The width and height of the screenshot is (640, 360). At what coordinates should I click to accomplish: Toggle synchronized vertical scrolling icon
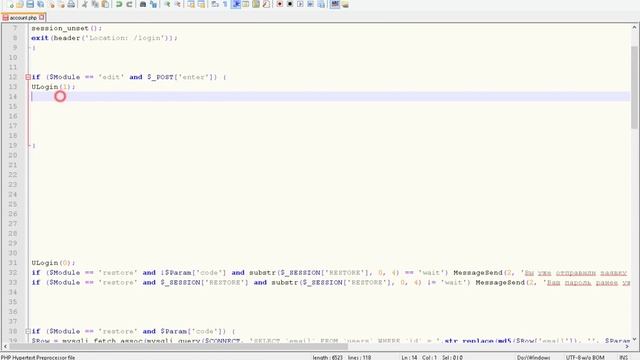pos(191,4)
